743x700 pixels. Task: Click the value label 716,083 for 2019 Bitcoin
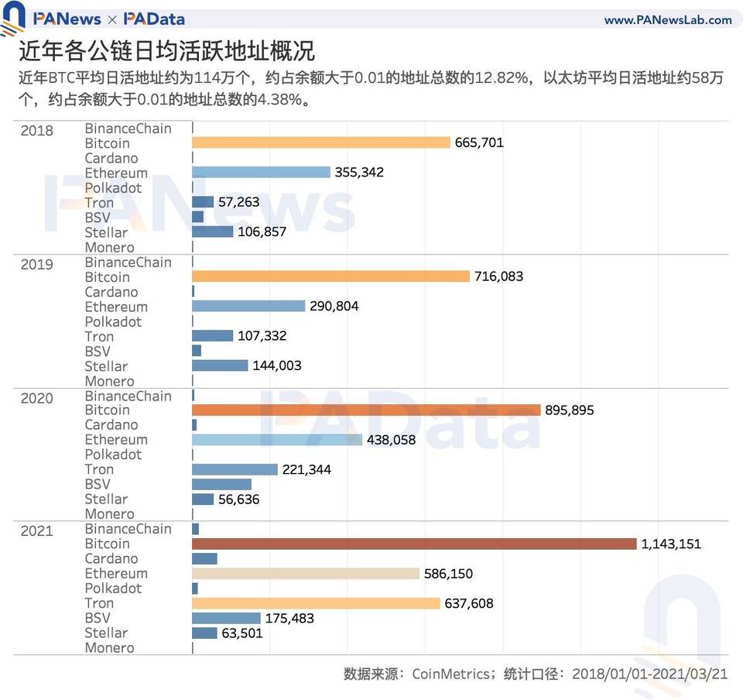coord(498,276)
